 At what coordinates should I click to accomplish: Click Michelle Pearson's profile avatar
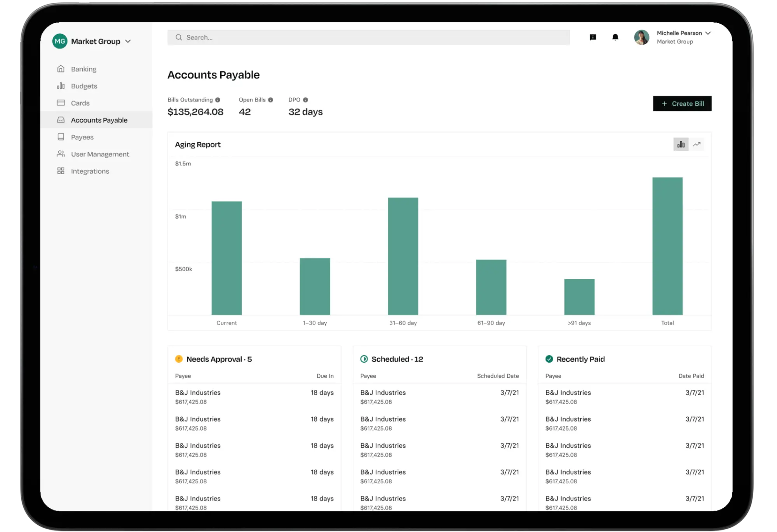click(641, 37)
